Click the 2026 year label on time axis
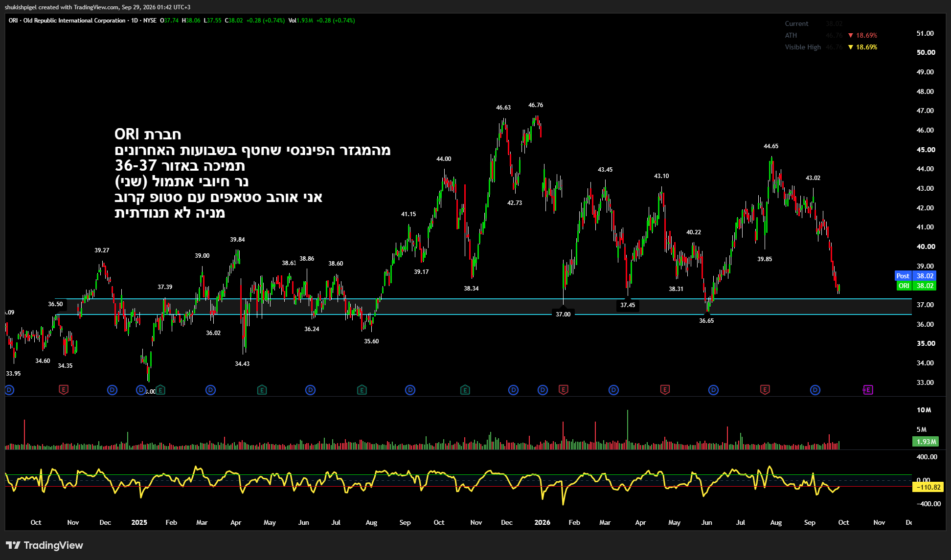This screenshot has height=560, width=951. (542, 522)
